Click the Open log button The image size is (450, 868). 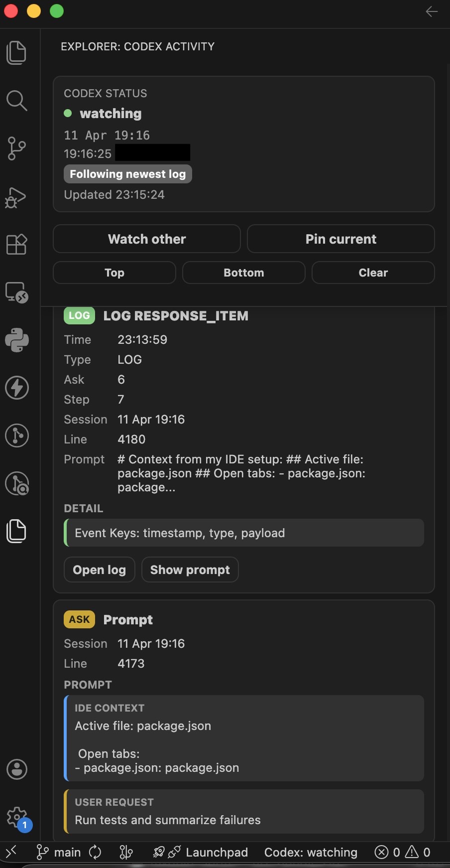[x=100, y=570]
